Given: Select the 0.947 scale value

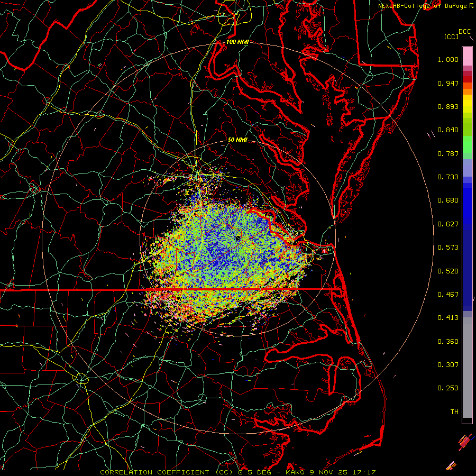Looking at the screenshot, I should 448,83.
